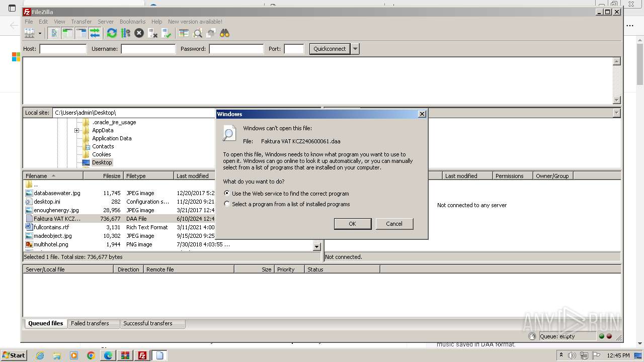
Task: Sort local files by Filename column
Action: click(53, 176)
